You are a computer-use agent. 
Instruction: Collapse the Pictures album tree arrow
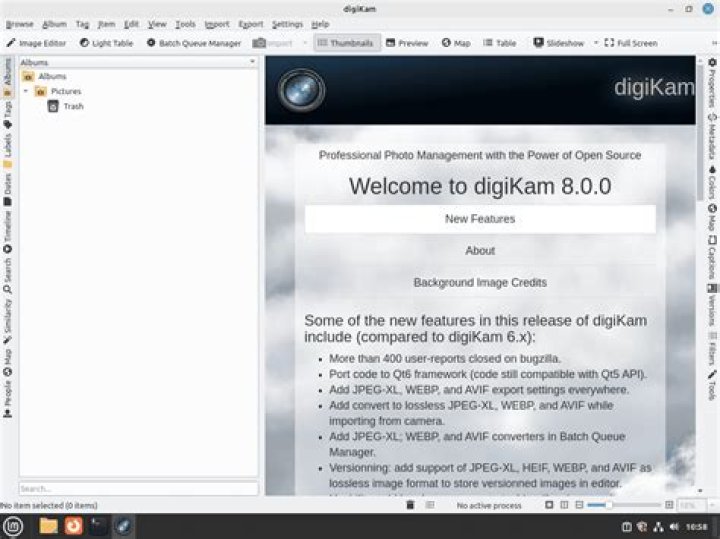click(26, 91)
